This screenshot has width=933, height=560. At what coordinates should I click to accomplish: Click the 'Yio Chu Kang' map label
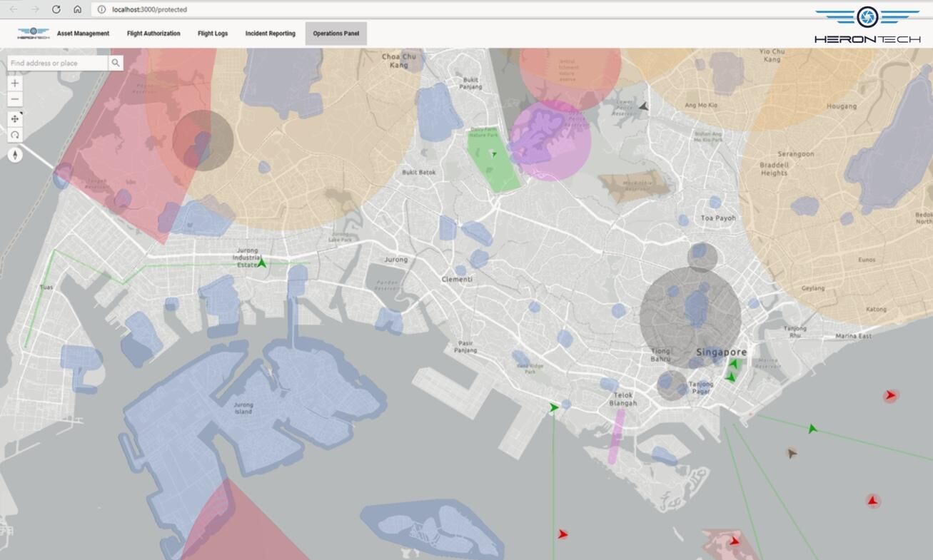772,55
